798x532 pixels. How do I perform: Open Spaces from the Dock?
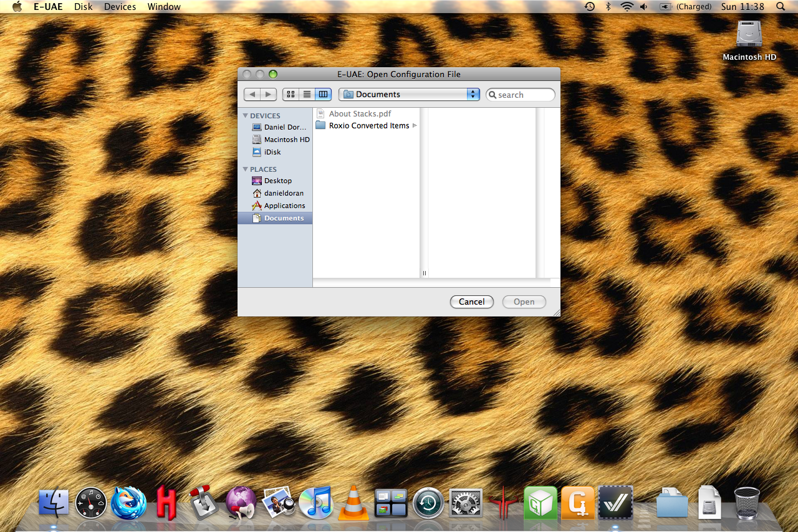coord(391,503)
